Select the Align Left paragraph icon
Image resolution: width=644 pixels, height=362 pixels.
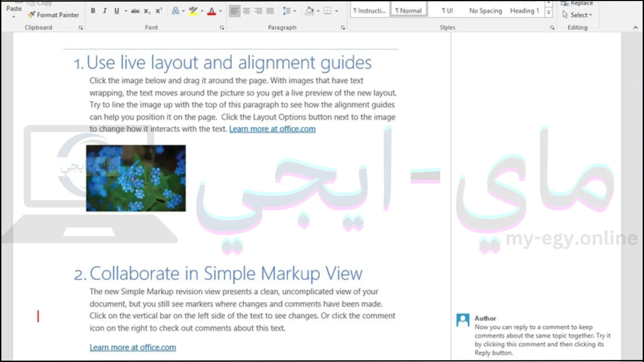[x=234, y=11]
